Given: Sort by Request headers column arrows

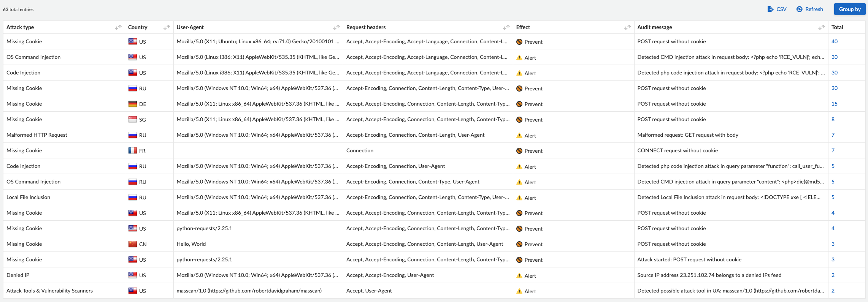Looking at the screenshot, I should click(x=506, y=27).
